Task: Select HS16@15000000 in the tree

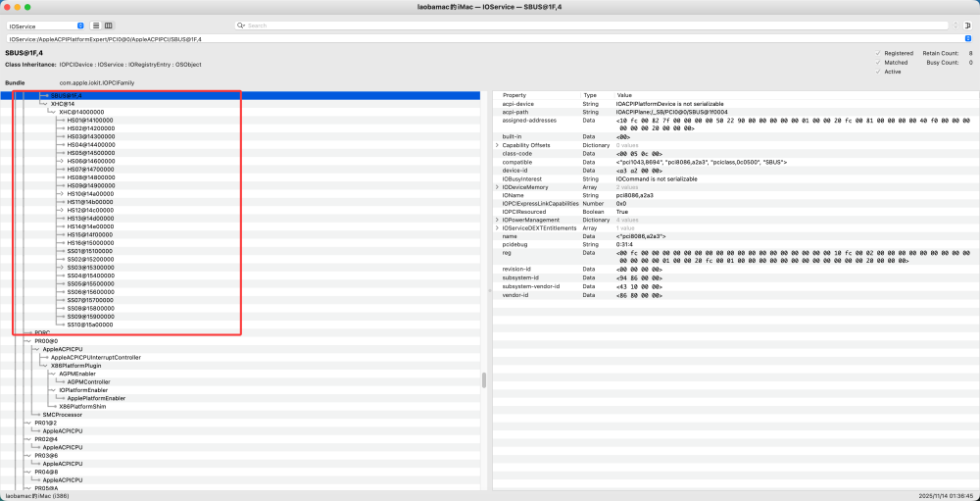Action: coord(90,243)
